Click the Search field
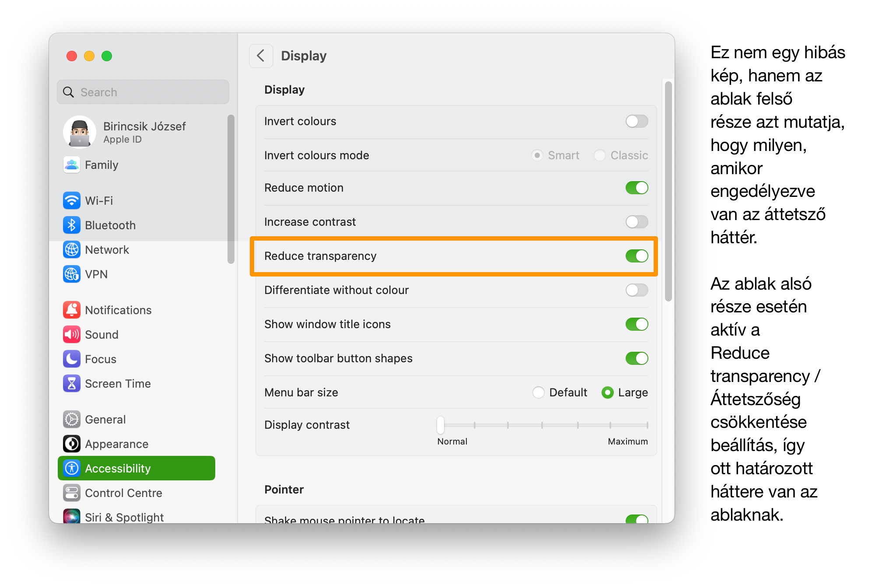875x588 pixels. (x=143, y=92)
